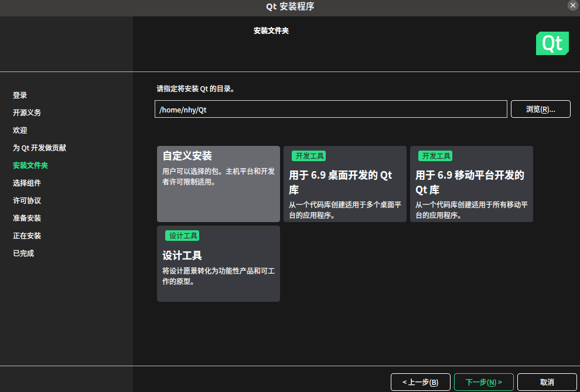This screenshot has width=580, height=392.
Task: Click the green 设计工具 tag
Action: [182, 236]
